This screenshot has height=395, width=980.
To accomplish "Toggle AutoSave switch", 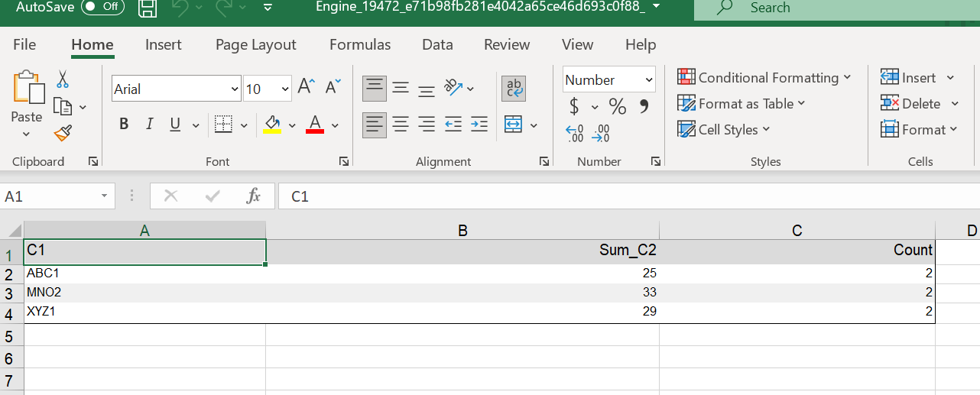I will pyautogui.click(x=102, y=8).
